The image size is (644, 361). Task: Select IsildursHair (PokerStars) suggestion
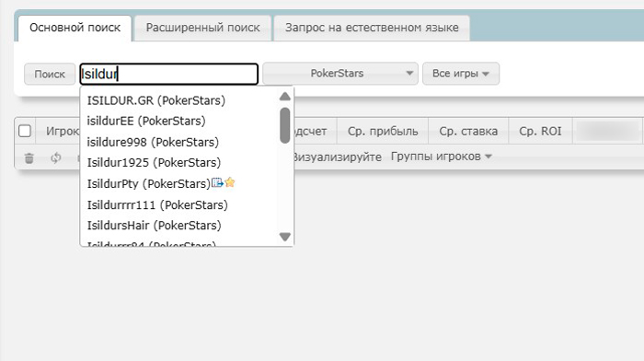point(154,226)
